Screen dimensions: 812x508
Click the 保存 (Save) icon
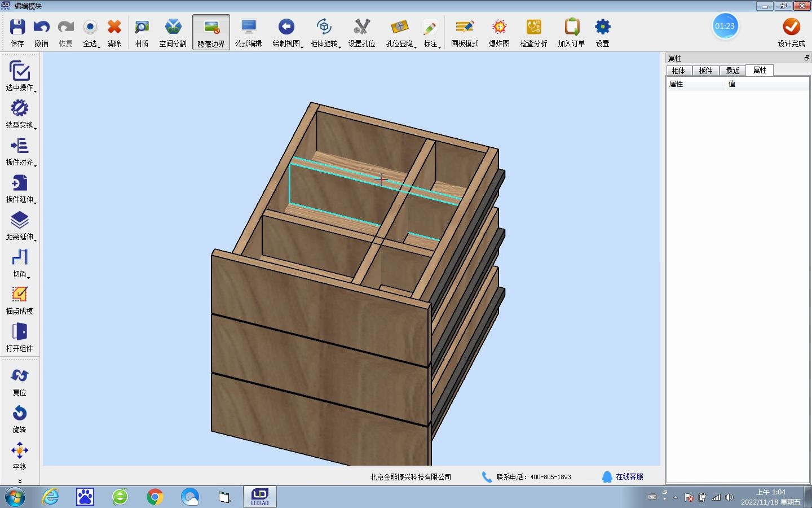(x=17, y=27)
